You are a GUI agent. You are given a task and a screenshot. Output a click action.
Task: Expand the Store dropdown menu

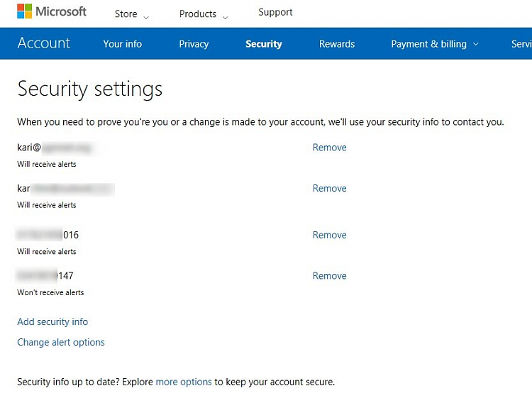(x=132, y=14)
